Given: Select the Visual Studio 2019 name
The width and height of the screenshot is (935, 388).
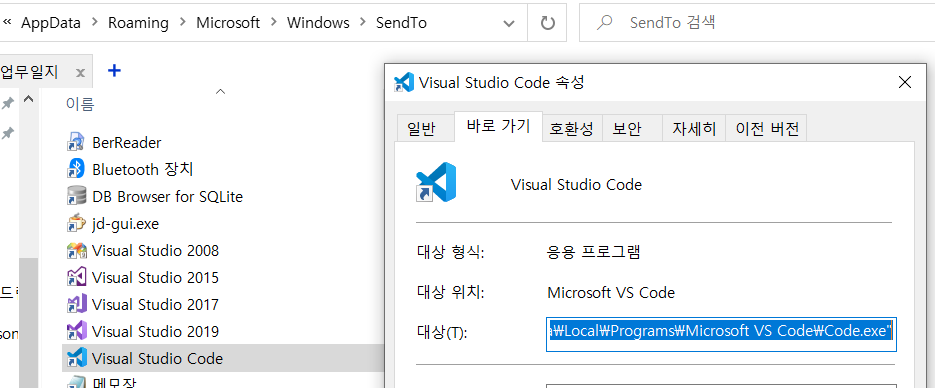Looking at the screenshot, I should pos(155,331).
